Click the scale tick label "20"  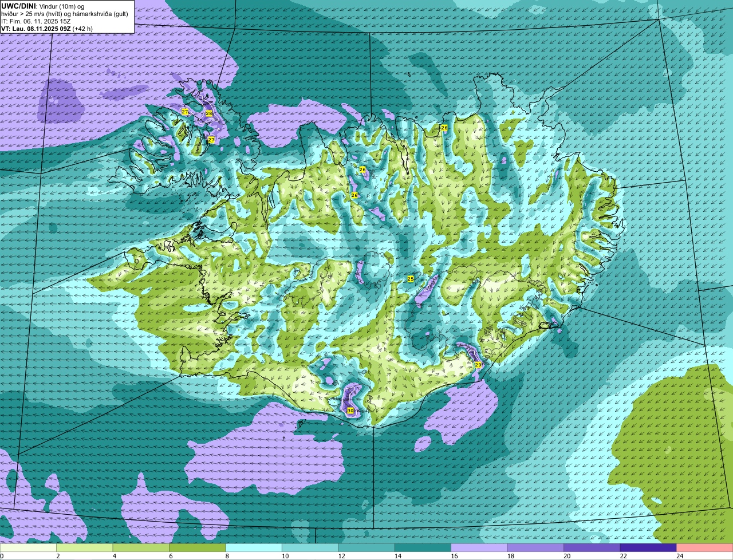pyautogui.click(x=567, y=555)
